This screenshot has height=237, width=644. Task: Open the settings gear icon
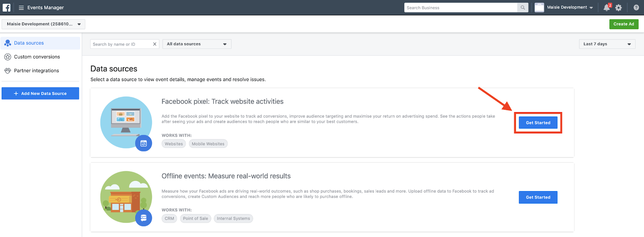(x=619, y=8)
